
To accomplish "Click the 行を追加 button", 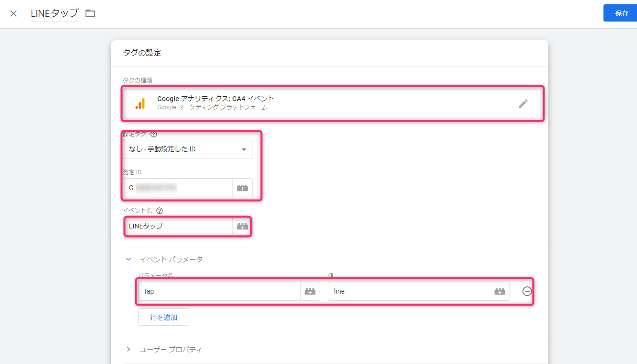I will 163,317.
